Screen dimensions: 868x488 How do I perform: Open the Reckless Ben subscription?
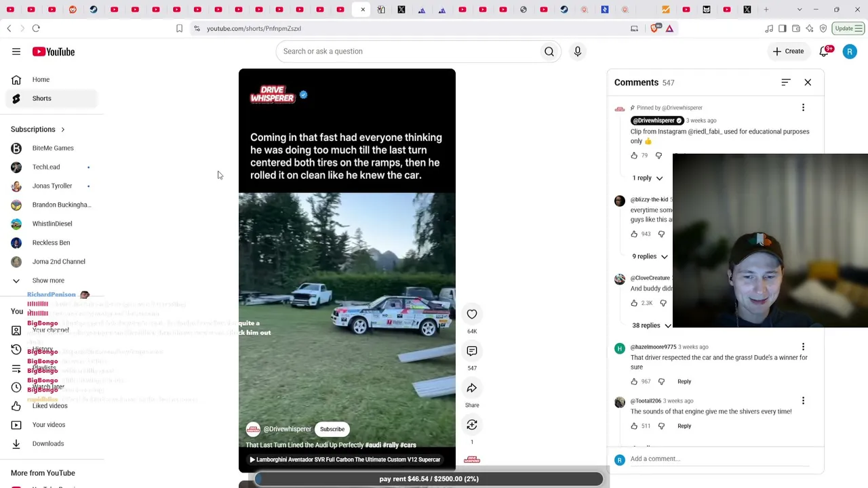point(52,243)
